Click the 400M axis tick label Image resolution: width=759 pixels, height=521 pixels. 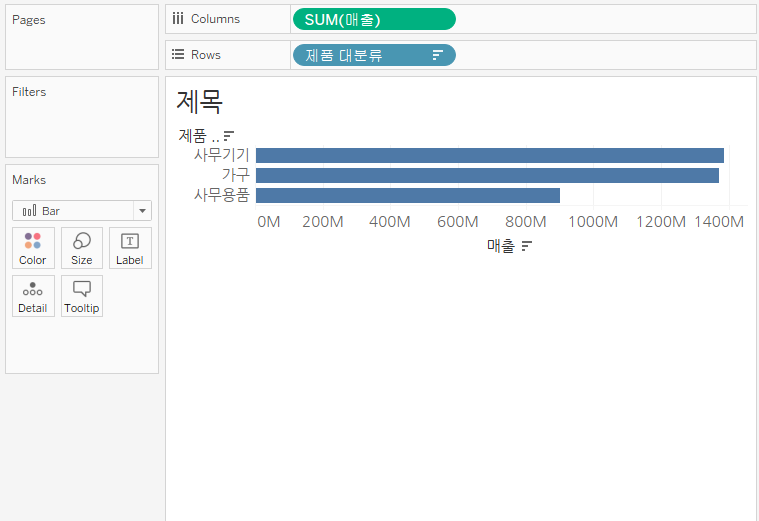(x=390, y=222)
